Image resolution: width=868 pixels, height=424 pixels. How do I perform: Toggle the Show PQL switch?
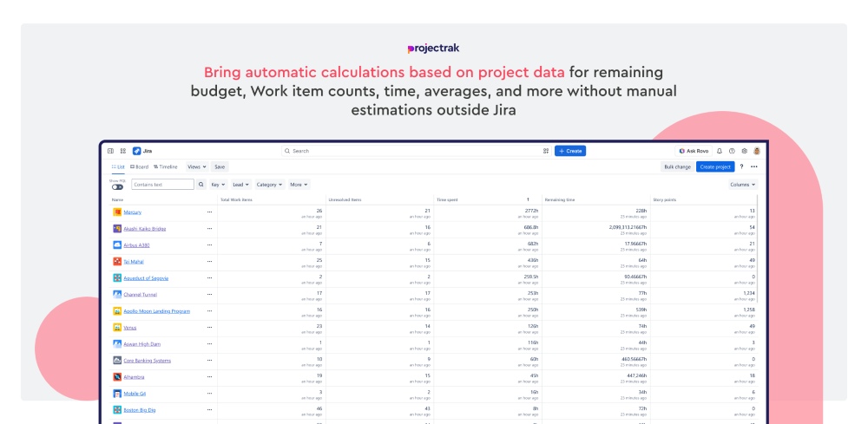click(117, 186)
